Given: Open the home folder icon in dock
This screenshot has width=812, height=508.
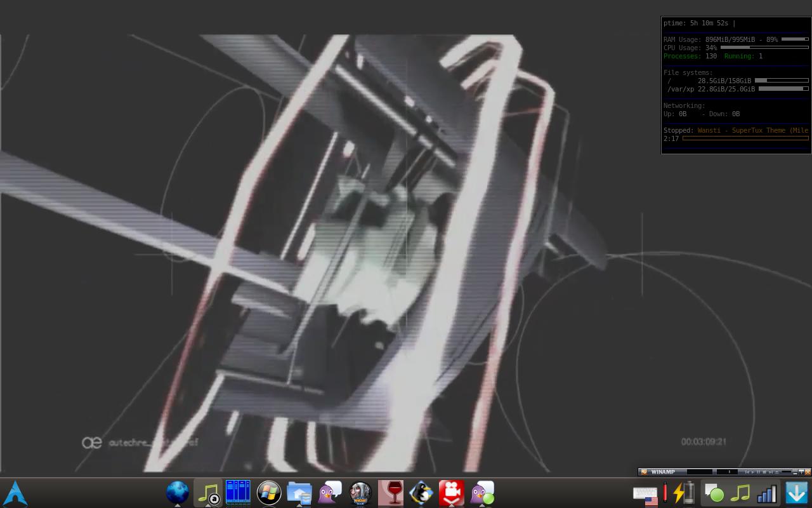Looking at the screenshot, I should point(299,493).
